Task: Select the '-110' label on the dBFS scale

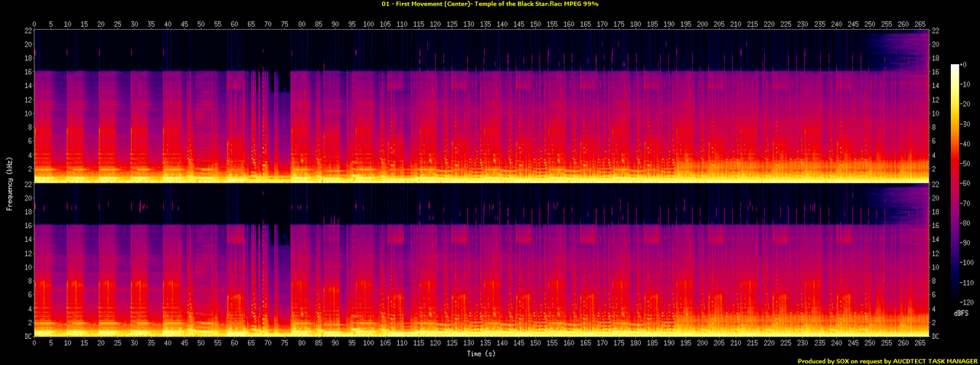Action: (968, 283)
